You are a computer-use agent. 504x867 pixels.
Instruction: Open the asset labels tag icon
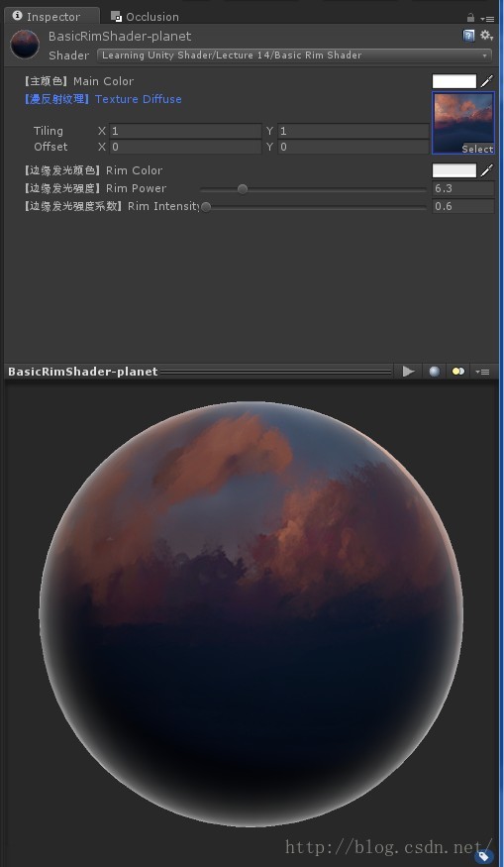tap(484, 856)
